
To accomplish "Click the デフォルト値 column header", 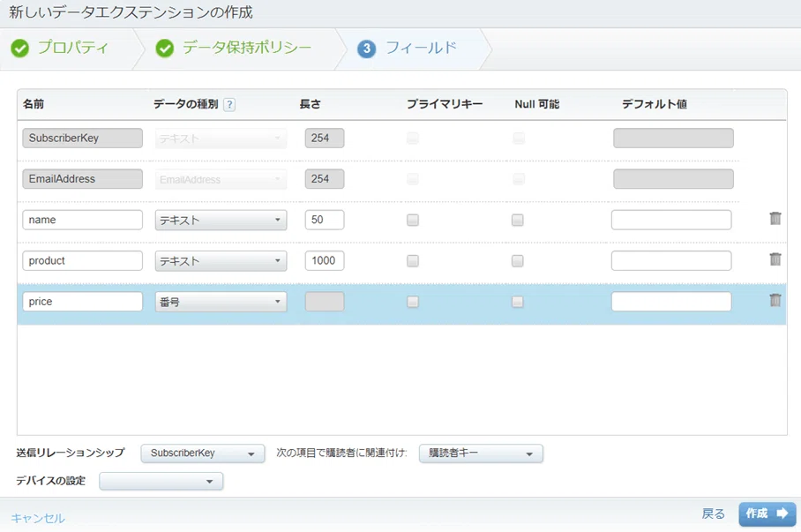I will pyautogui.click(x=655, y=104).
